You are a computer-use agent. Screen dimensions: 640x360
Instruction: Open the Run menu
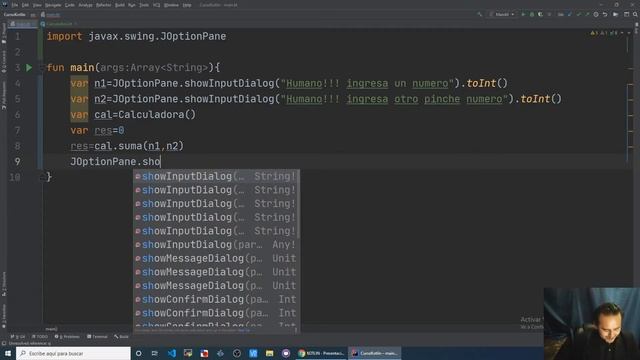pyautogui.click(x=131, y=5)
